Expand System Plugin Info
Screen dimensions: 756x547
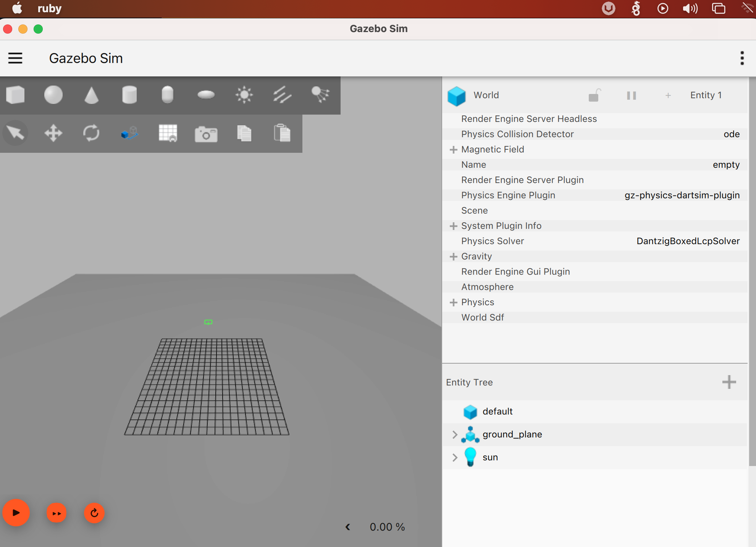coord(453,226)
